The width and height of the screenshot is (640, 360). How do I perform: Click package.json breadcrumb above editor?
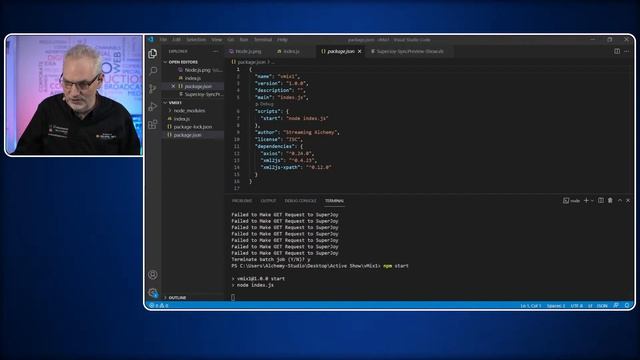[x=250, y=62]
